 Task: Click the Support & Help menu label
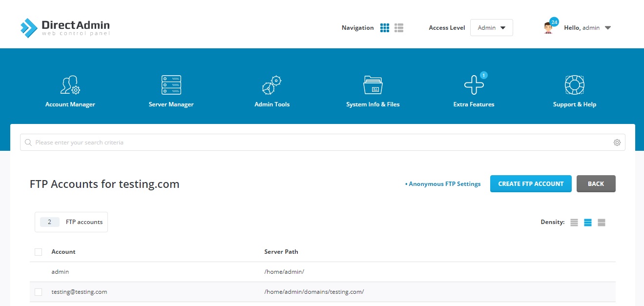(x=575, y=104)
